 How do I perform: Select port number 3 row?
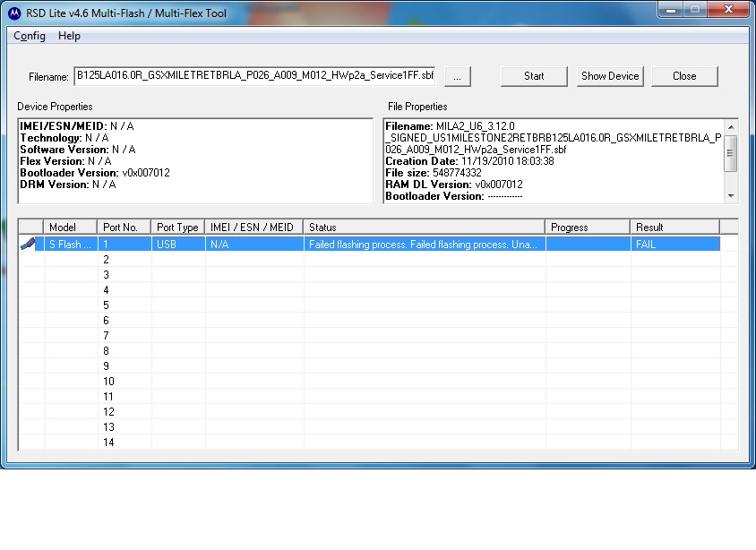[378, 275]
